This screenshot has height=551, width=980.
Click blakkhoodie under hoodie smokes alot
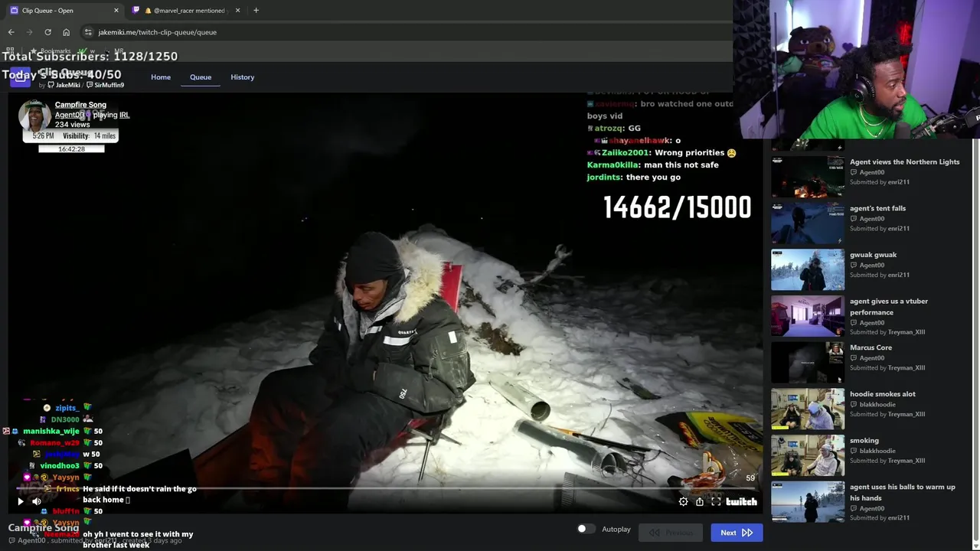coord(877,404)
